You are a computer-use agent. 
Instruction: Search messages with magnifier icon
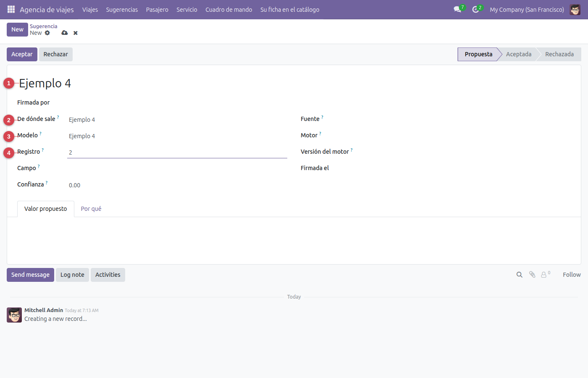(520, 275)
